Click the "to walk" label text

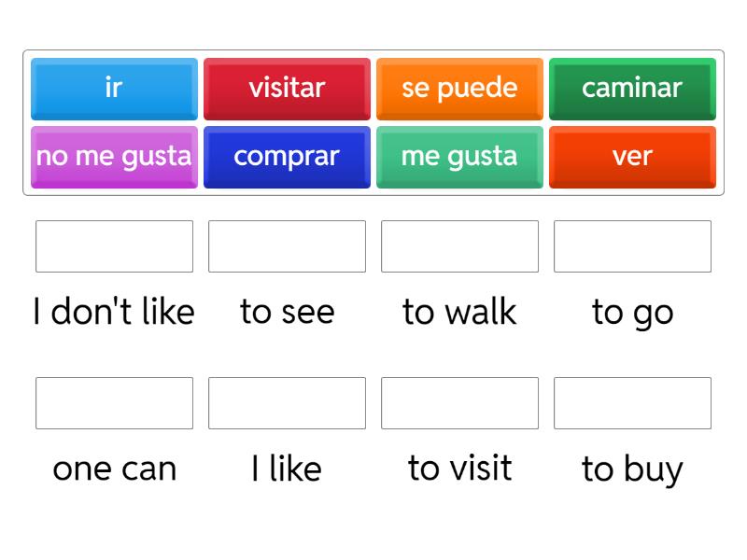[x=459, y=312]
